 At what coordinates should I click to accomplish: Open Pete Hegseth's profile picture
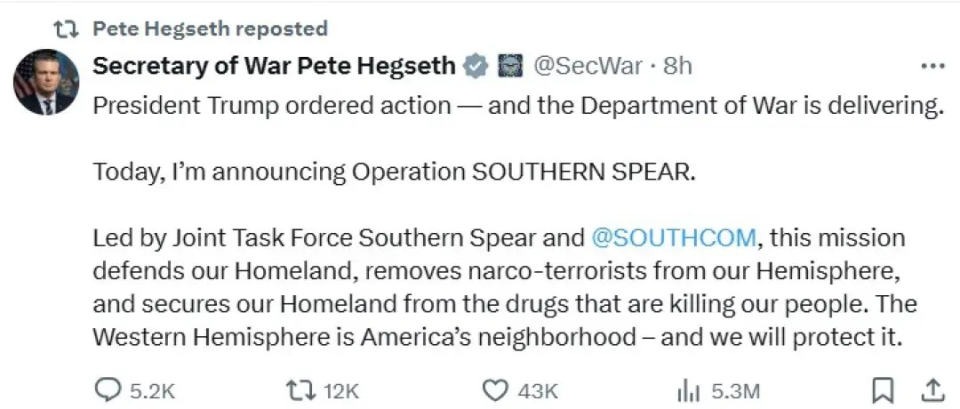pyautogui.click(x=45, y=82)
